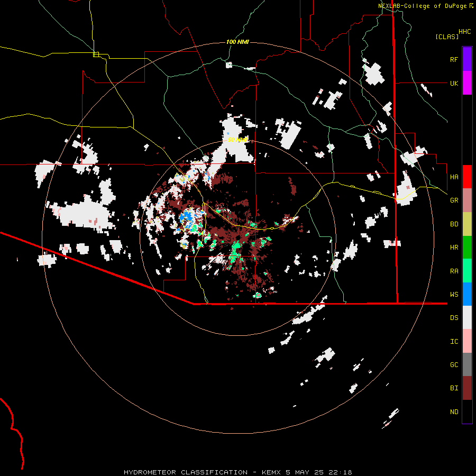Image resolution: width=476 pixels, height=476 pixels.
Task: Select the GC gray legend swatch
Action: point(467,364)
